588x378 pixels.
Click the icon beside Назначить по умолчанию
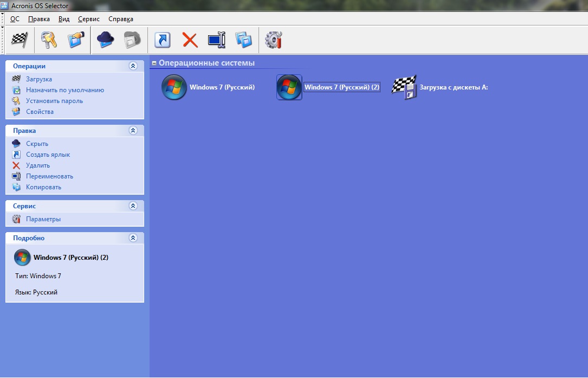[x=16, y=89]
